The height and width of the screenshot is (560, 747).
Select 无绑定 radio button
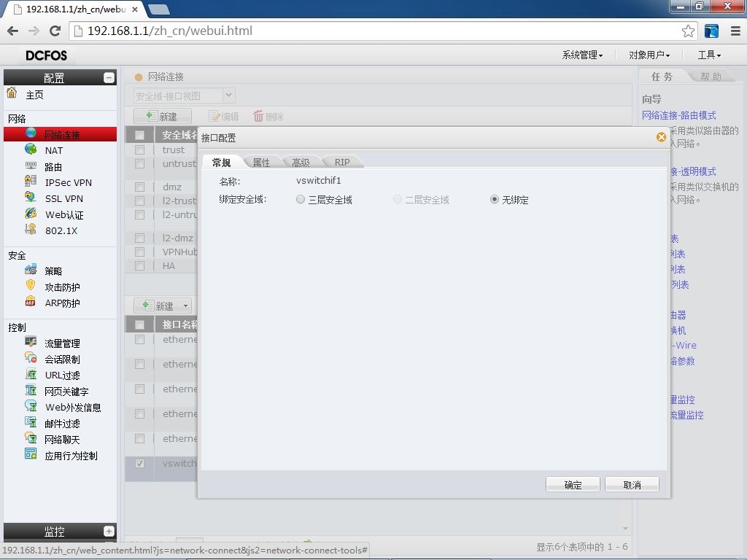[x=494, y=199]
